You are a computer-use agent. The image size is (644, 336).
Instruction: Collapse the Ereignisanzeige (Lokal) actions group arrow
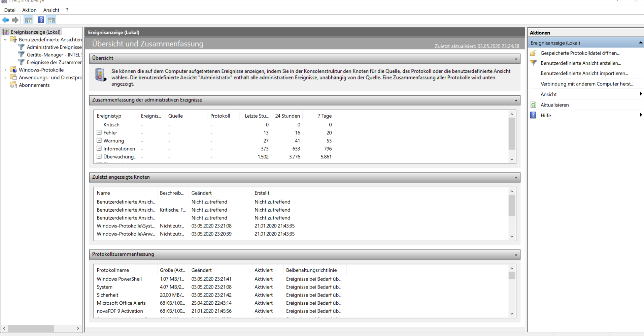click(640, 43)
